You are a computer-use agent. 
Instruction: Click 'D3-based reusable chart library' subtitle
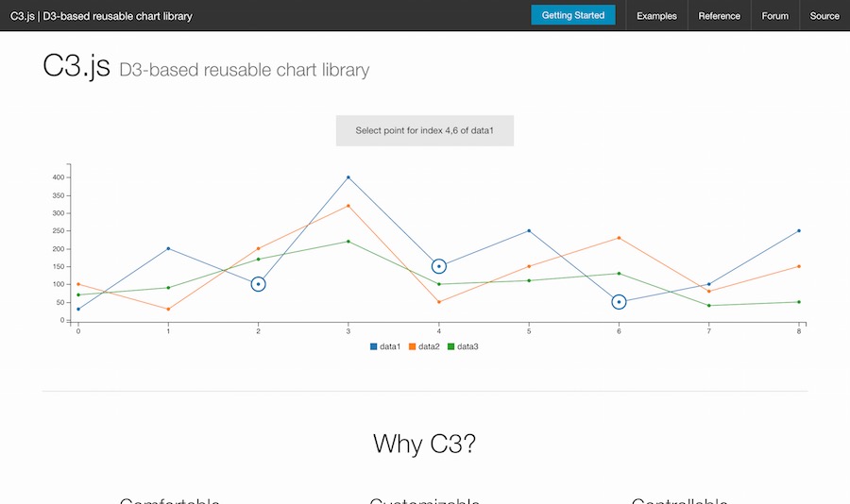coord(244,70)
